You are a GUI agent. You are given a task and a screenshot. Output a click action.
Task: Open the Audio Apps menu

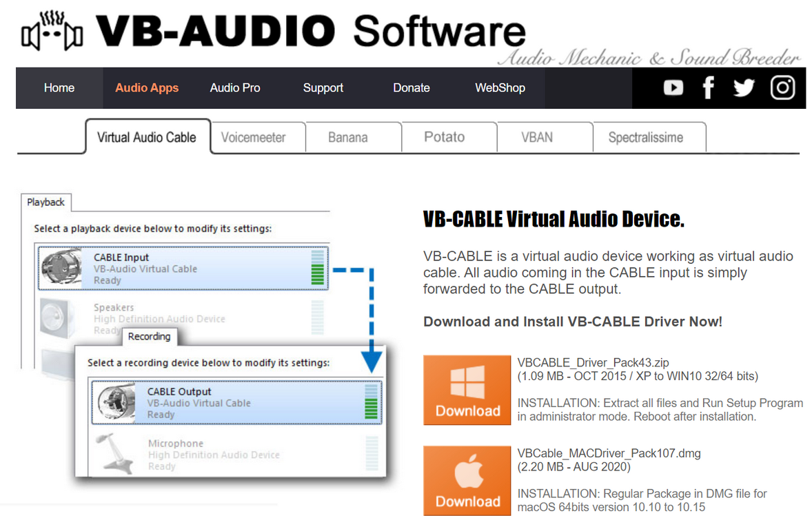pos(147,88)
